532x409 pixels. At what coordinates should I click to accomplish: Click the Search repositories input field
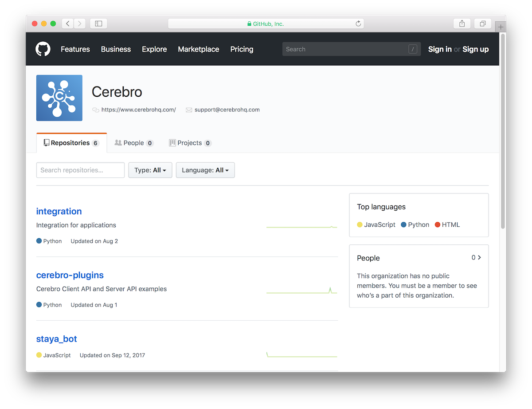click(x=80, y=170)
